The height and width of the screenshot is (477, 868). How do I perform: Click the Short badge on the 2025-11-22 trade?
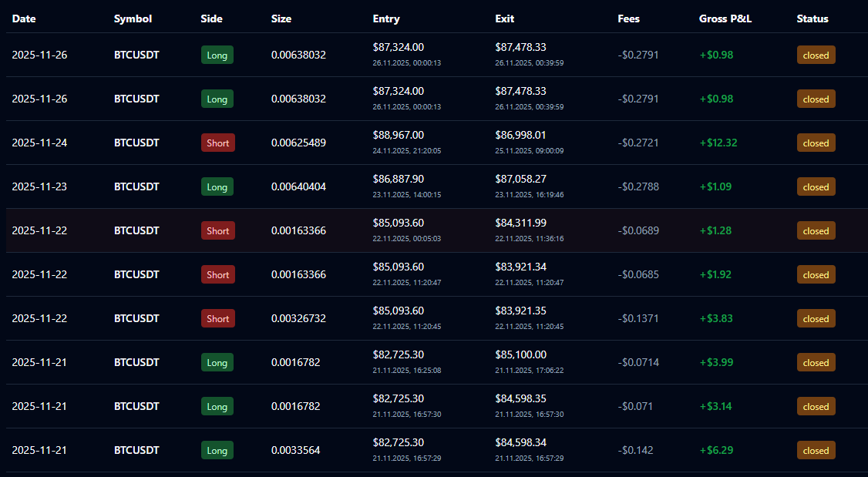coord(217,230)
